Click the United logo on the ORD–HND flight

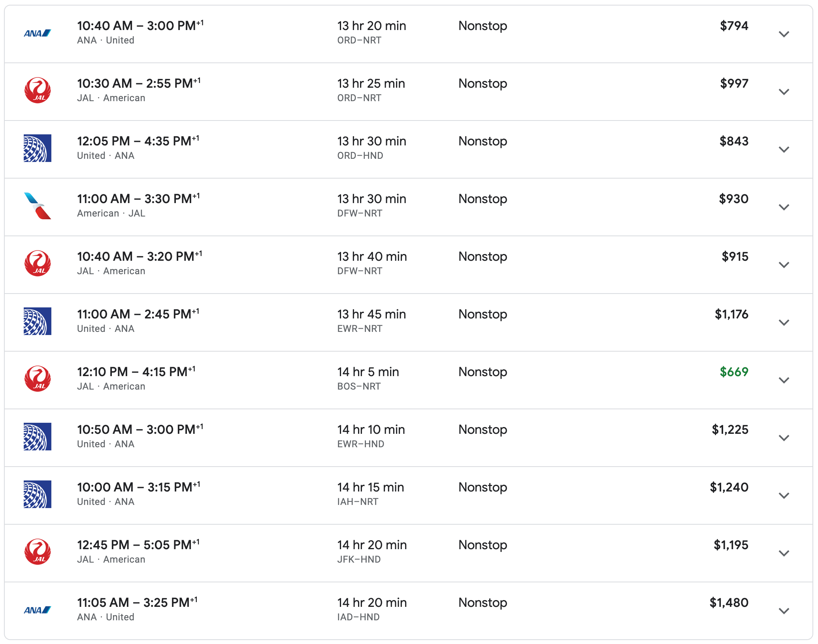(x=38, y=148)
